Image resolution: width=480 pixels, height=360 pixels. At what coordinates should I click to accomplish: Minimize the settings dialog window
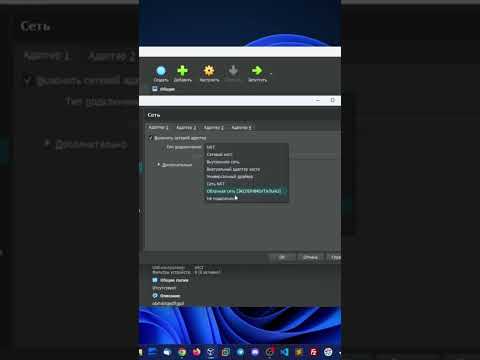318,100
